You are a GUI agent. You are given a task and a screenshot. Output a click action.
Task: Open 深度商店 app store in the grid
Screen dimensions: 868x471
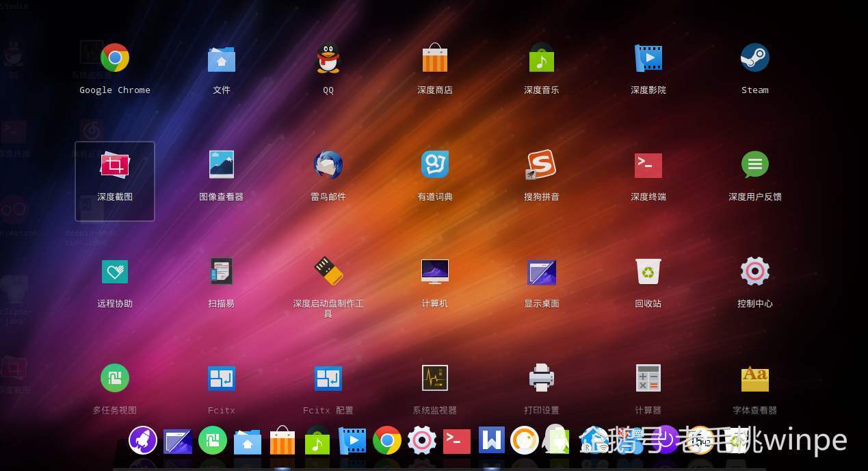tap(435, 58)
